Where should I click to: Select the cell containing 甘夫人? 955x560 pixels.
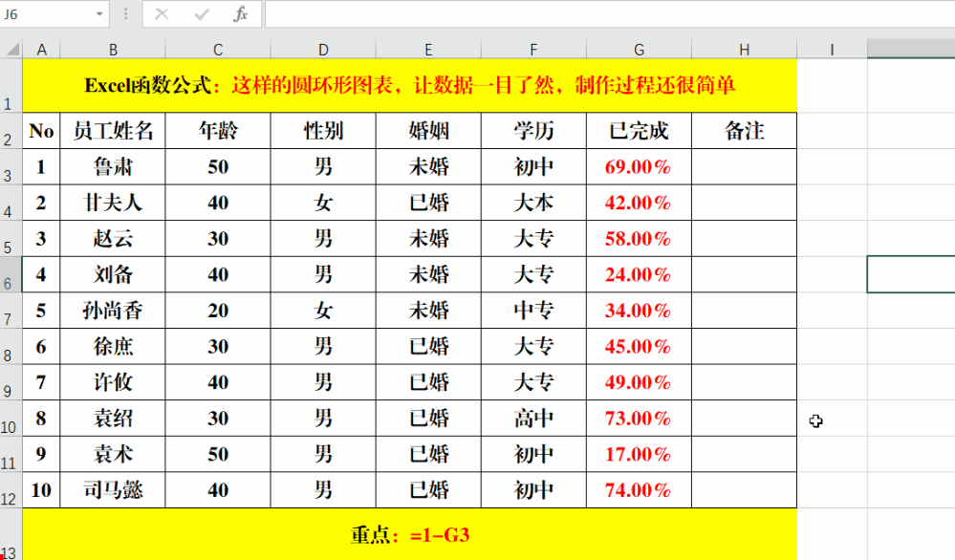pos(113,203)
